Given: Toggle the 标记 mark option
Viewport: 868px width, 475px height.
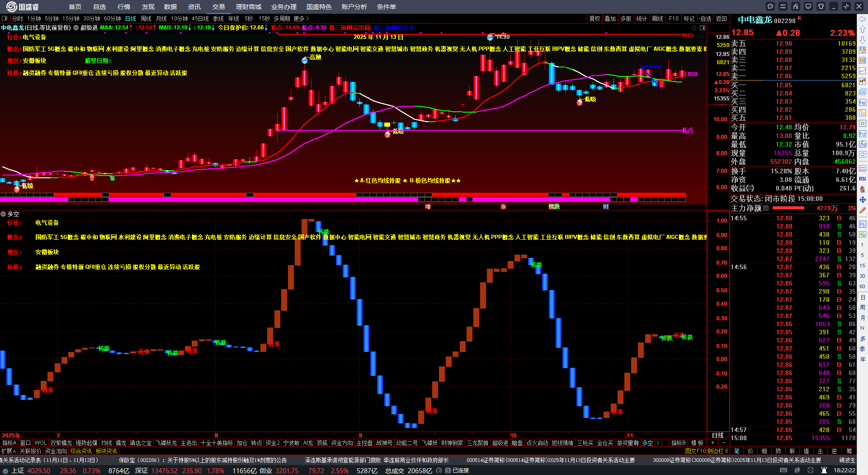Looking at the screenshot, I should pyautogui.click(x=689, y=19).
